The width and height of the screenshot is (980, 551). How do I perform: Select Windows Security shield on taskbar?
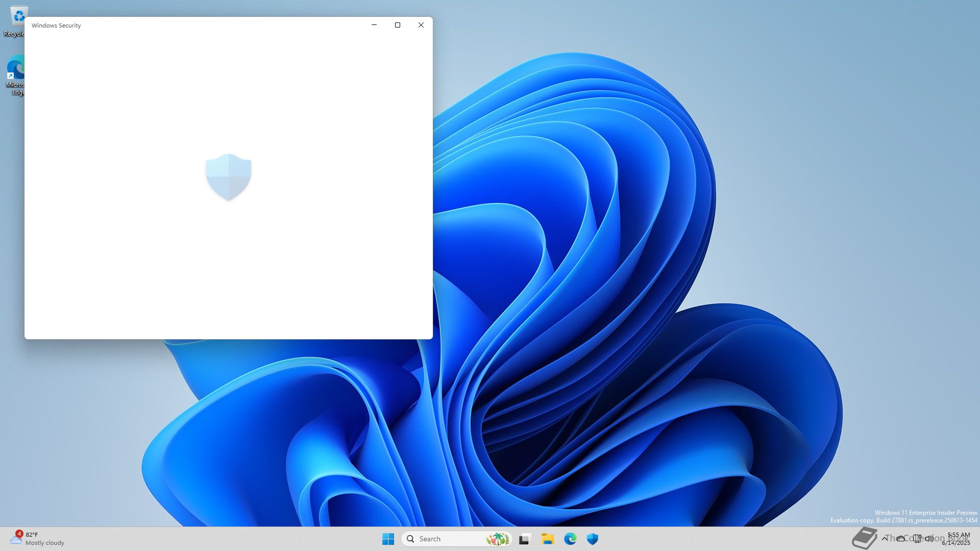coord(593,539)
